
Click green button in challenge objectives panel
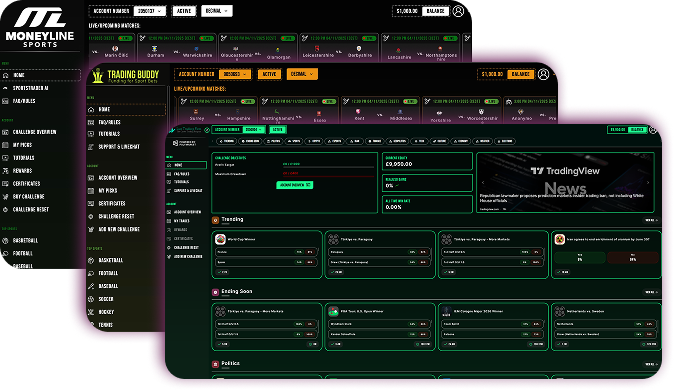click(x=295, y=185)
